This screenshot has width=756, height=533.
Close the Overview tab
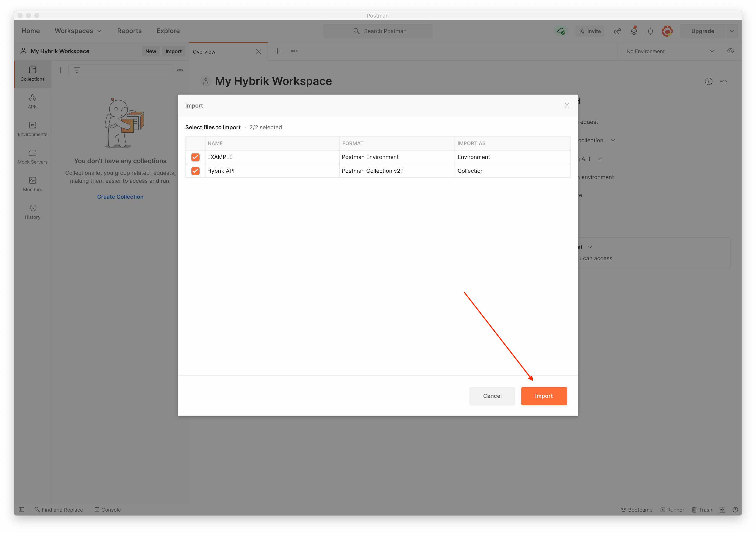tap(259, 52)
